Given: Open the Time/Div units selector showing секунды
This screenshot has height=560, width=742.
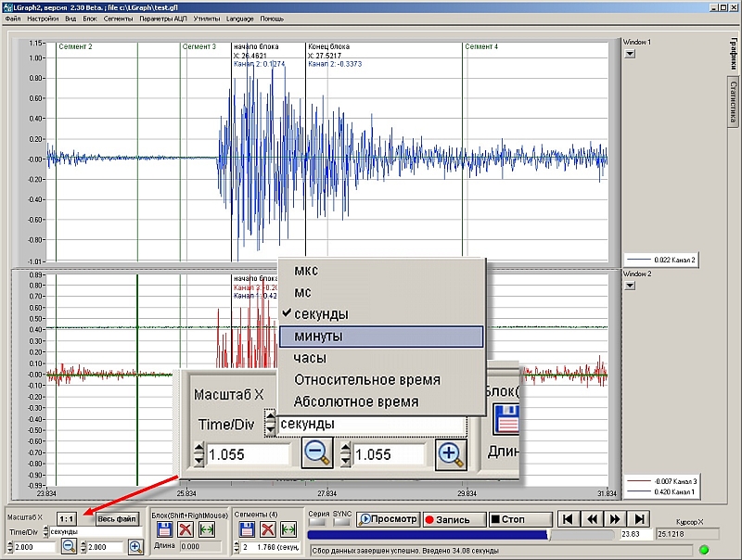Looking at the screenshot, I should click(96, 531).
